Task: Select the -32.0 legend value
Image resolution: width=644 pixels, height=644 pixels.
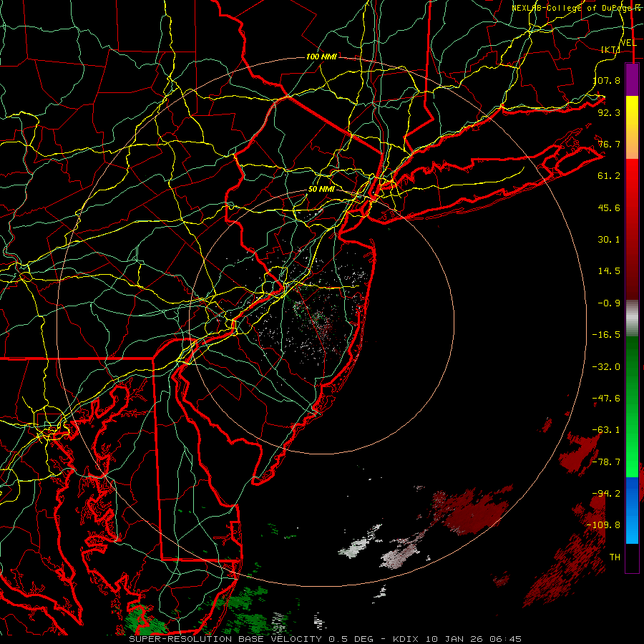Action: pyautogui.click(x=606, y=367)
